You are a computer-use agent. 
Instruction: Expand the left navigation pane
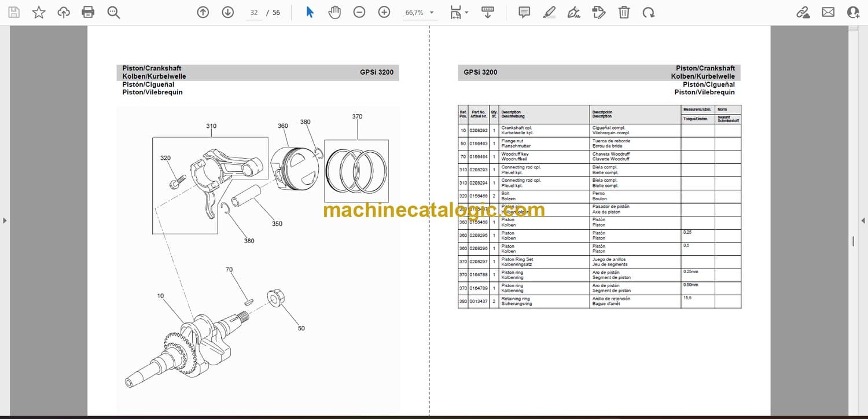(5, 220)
